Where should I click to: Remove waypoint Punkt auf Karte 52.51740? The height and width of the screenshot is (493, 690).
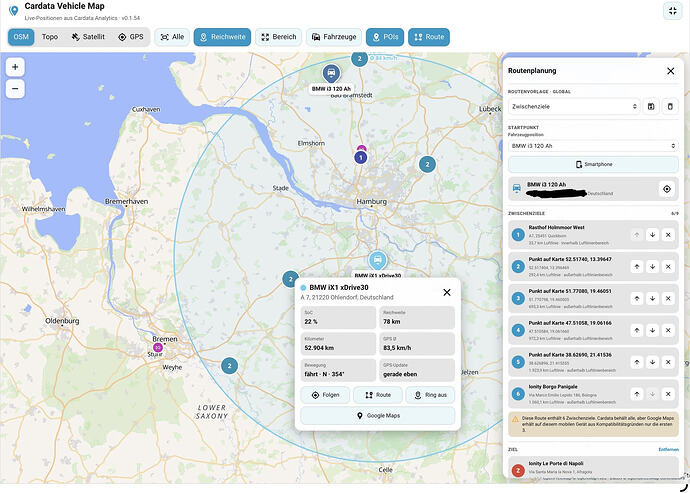coord(668,267)
